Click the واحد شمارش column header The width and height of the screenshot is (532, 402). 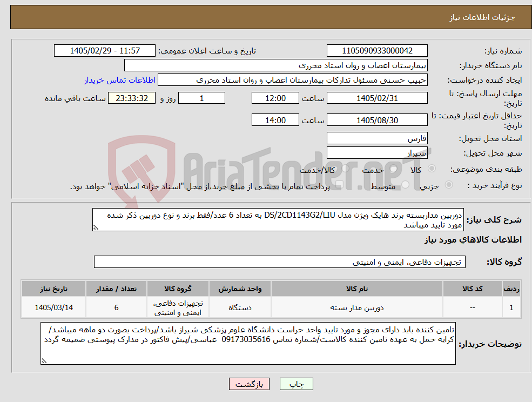tap(240, 289)
